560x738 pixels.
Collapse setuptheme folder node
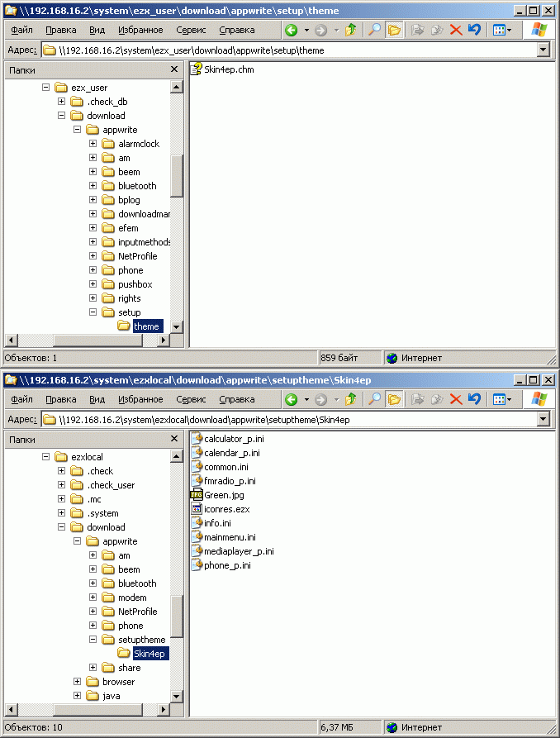[93, 639]
